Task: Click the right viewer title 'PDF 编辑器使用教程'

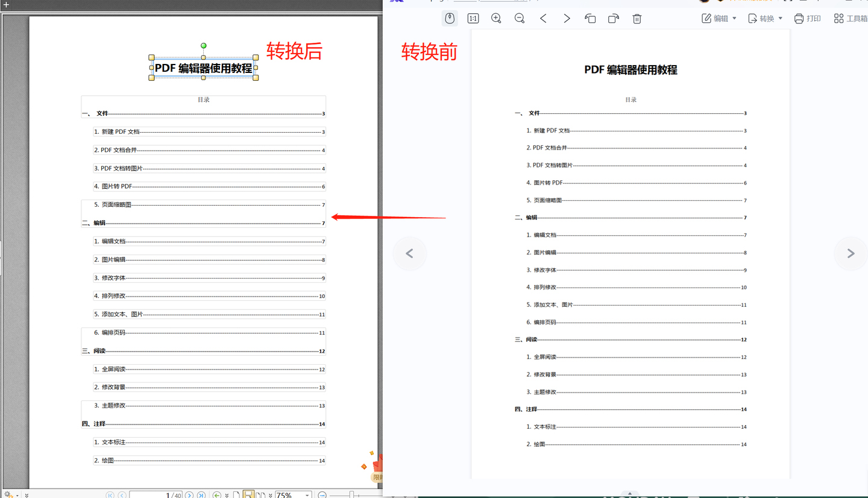Action: coord(631,70)
